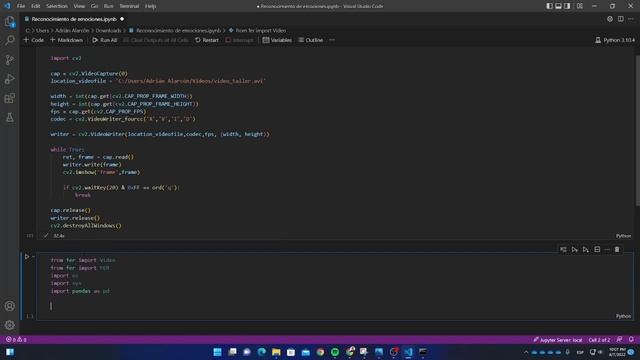Screen dimensions: 640x360
Task: Open the Extensions view
Action: [x=9, y=98]
